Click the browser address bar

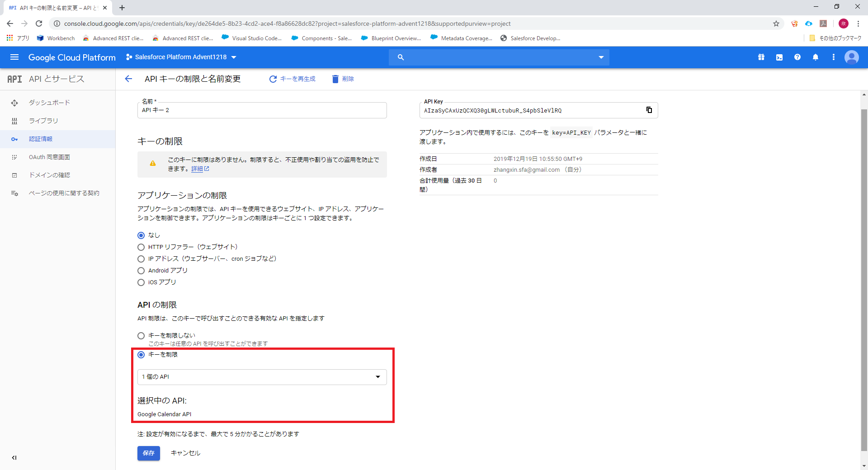click(416, 23)
